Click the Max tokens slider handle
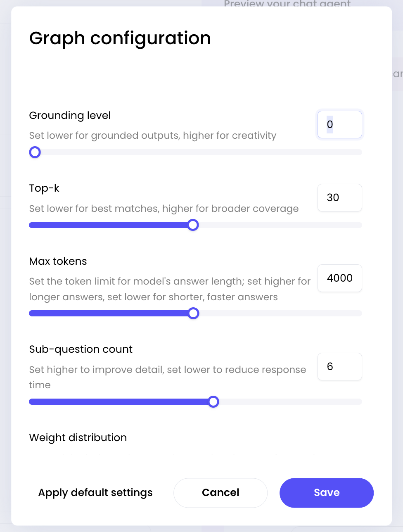Image resolution: width=403 pixels, height=532 pixels. pyautogui.click(x=193, y=313)
